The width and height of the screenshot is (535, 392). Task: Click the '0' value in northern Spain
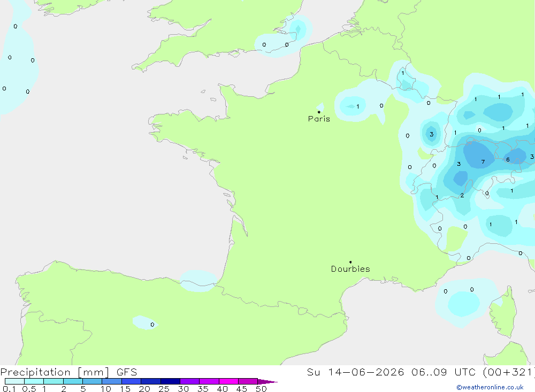click(x=152, y=325)
